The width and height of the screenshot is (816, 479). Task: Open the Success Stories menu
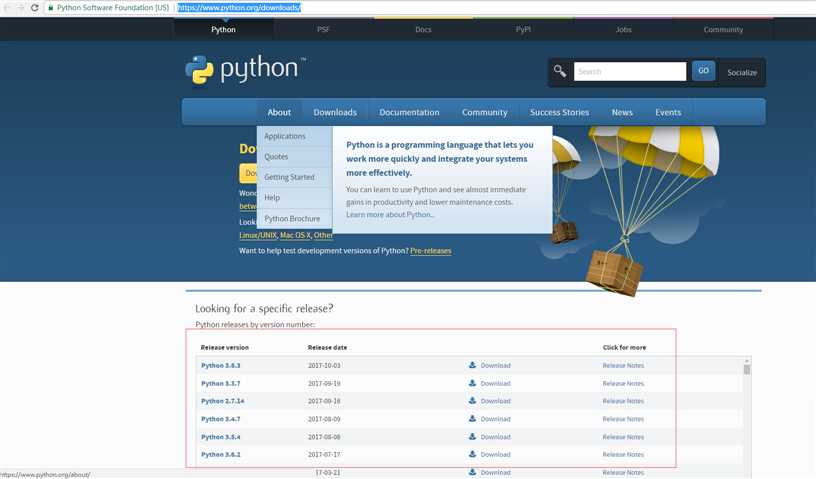[x=559, y=112]
